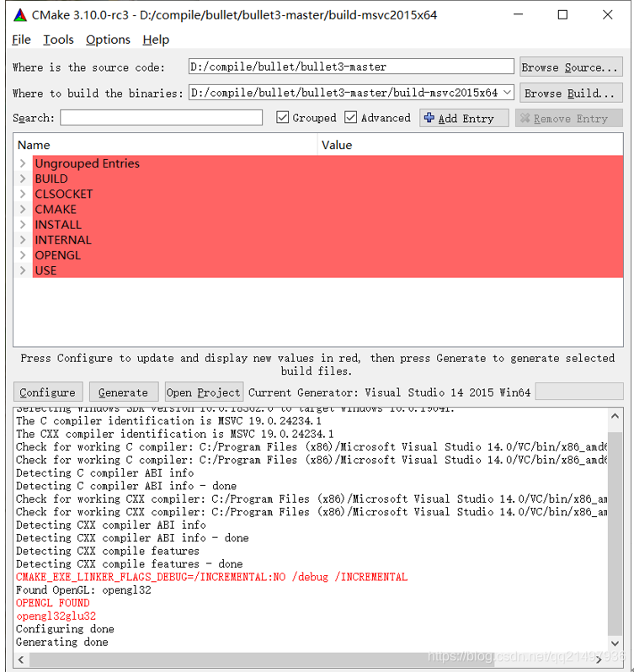Open the build binaries path dropdown
Image resolution: width=634 pixels, height=672 pixels.
pos(507,92)
